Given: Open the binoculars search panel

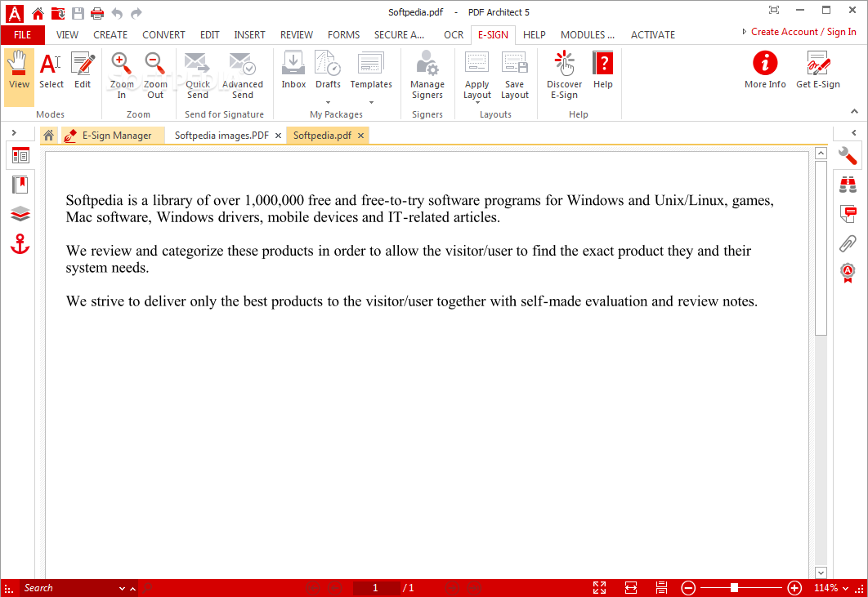Looking at the screenshot, I should (848, 185).
